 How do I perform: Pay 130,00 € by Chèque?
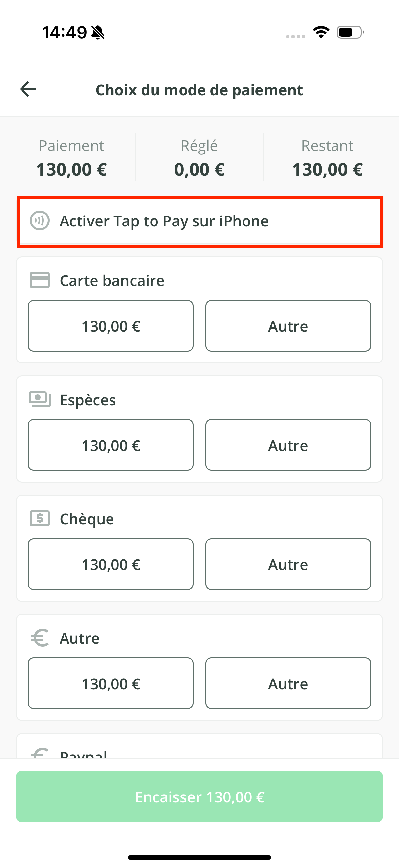coord(111,564)
